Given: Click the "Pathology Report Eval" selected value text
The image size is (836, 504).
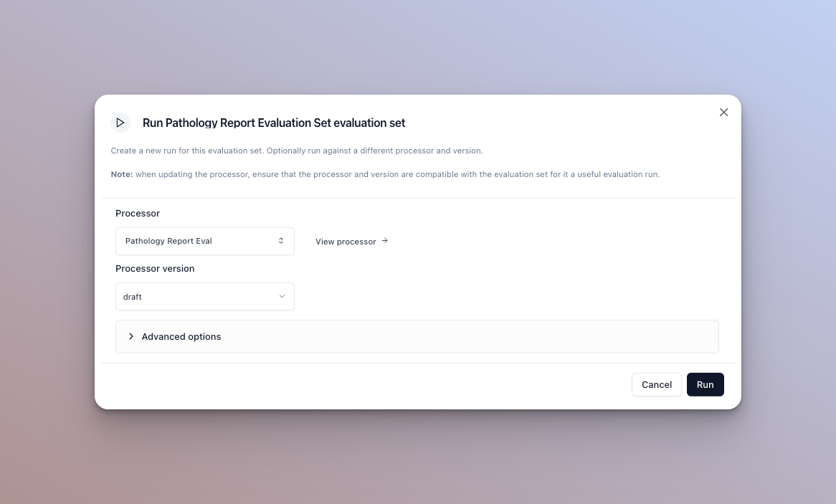Looking at the screenshot, I should 168,241.
